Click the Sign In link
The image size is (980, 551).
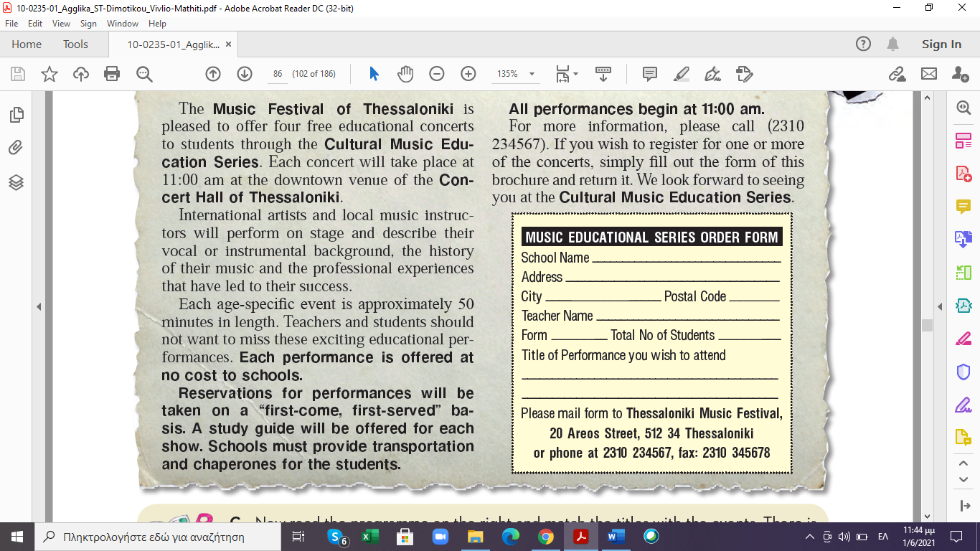click(941, 44)
